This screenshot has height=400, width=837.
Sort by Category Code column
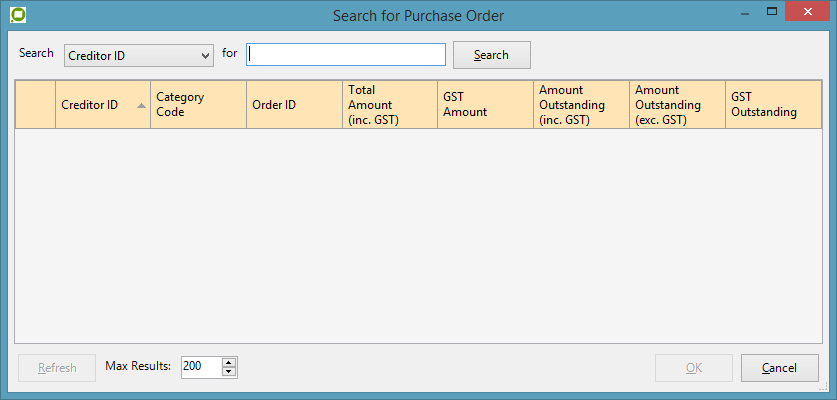point(198,105)
